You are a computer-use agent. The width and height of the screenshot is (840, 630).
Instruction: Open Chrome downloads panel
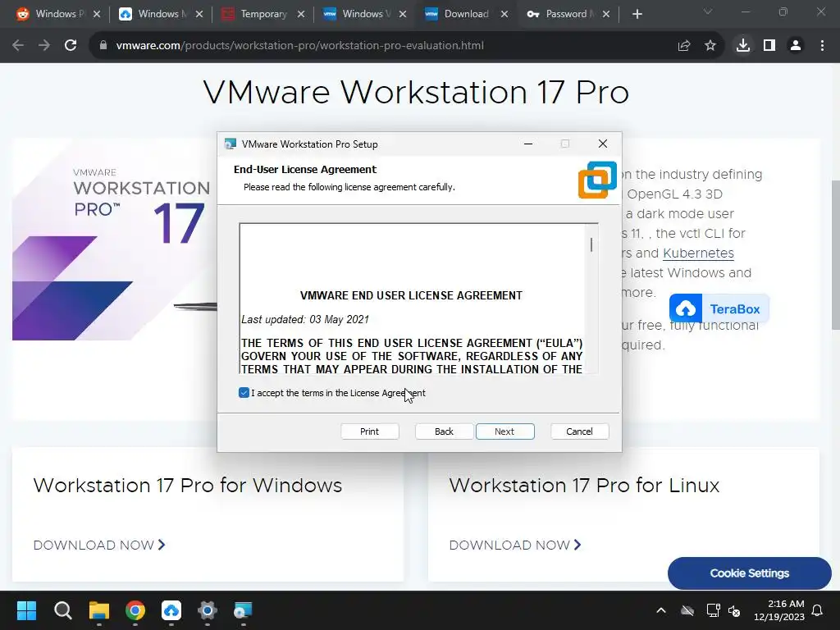pyautogui.click(x=743, y=46)
